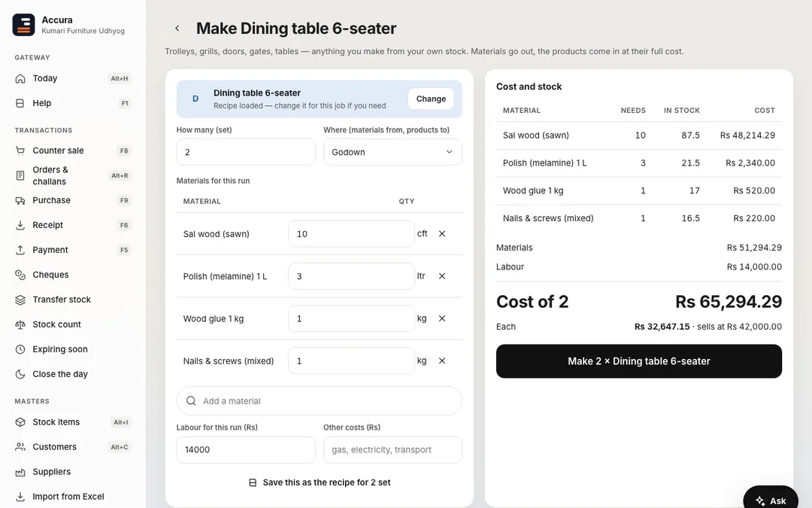Click Make 2 × Dining table 6-seater button
The height and width of the screenshot is (508, 812).
638,361
